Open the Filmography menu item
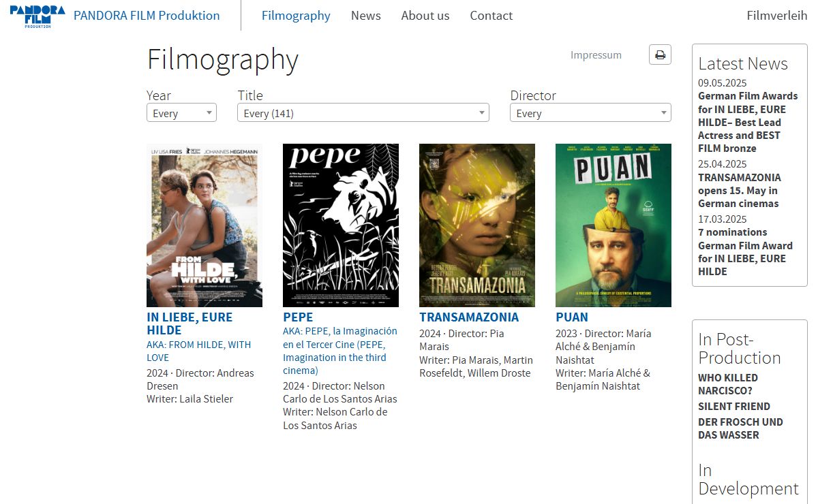The width and height of the screenshot is (818, 504). pyautogui.click(x=296, y=16)
